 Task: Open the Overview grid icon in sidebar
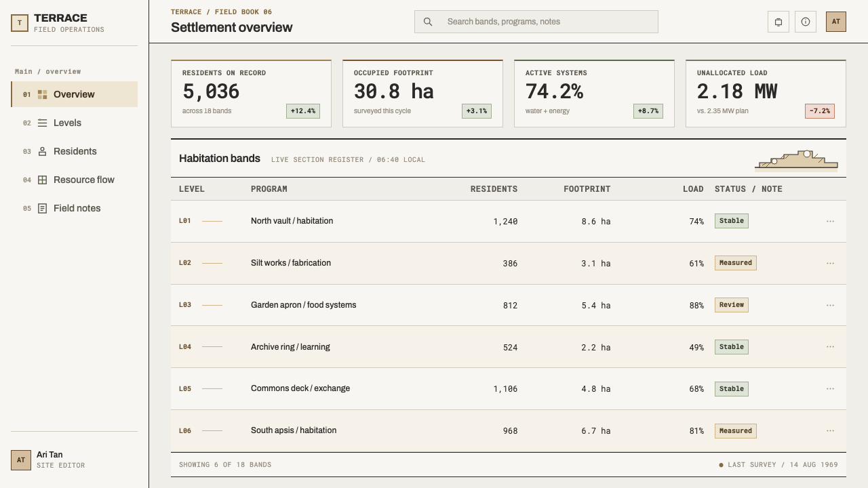coord(42,94)
